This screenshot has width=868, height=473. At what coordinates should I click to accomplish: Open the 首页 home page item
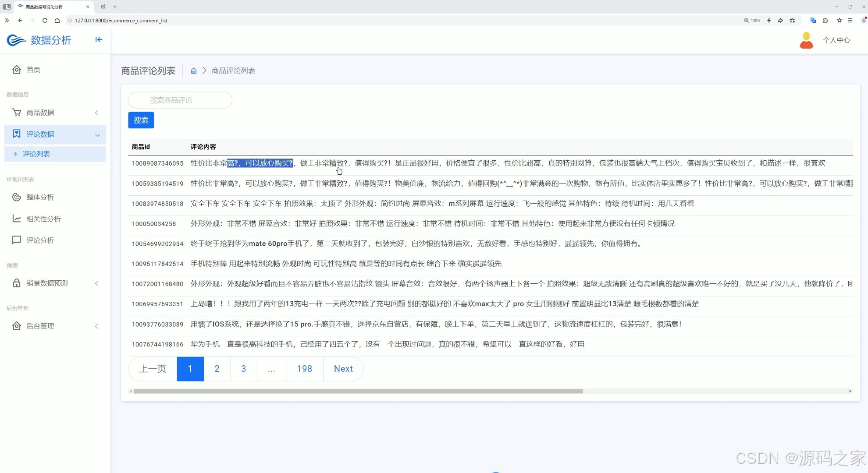coord(33,70)
